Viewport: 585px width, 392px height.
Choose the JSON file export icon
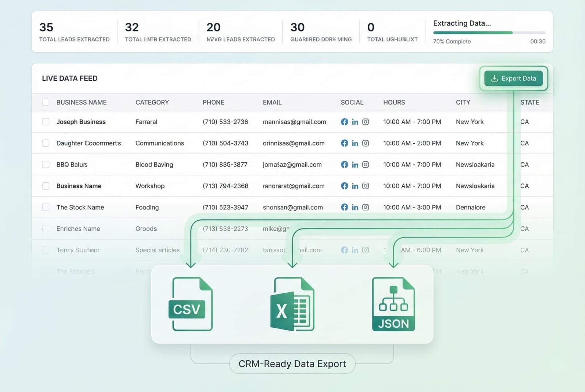[393, 304]
